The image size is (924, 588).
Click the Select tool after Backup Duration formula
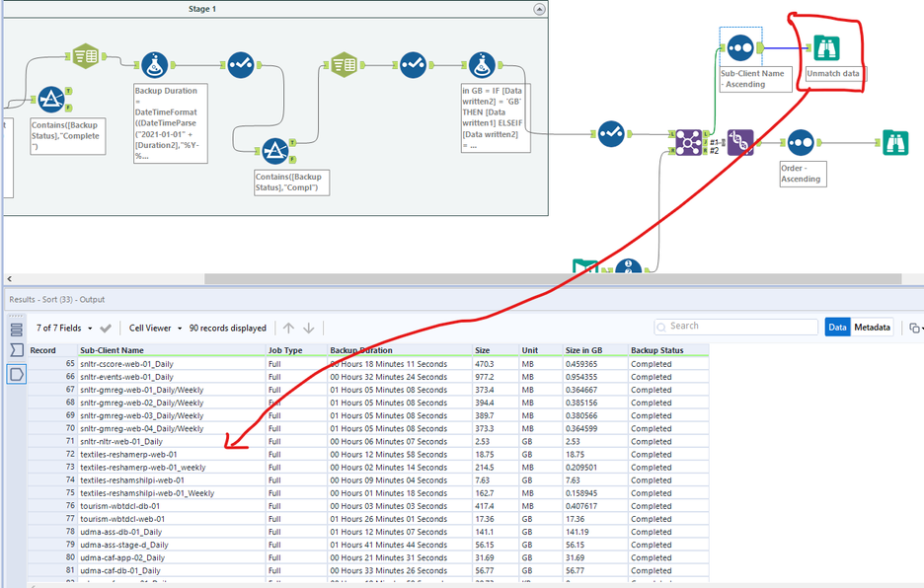241,65
